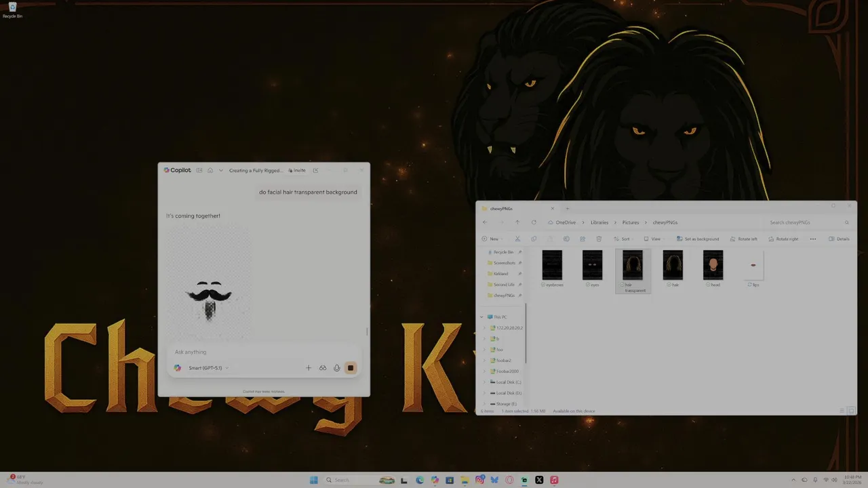Start voice input with microphone icon
This screenshot has width=868, height=488.
coord(336,368)
